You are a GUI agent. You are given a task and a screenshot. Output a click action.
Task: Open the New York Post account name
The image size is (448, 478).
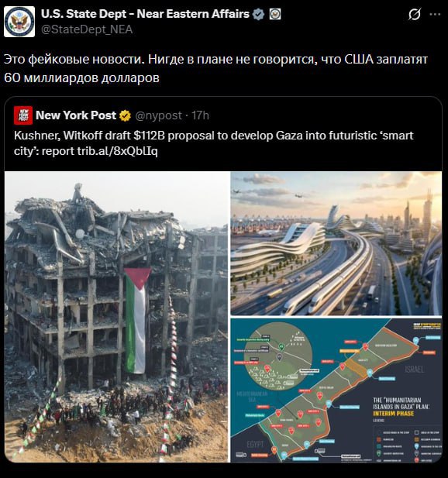click(76, 115)
